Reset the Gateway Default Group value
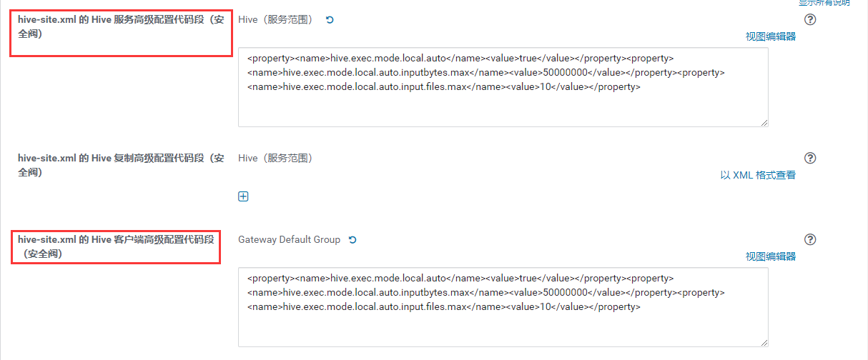Screen dimensions: 868x360 (352, 239)
